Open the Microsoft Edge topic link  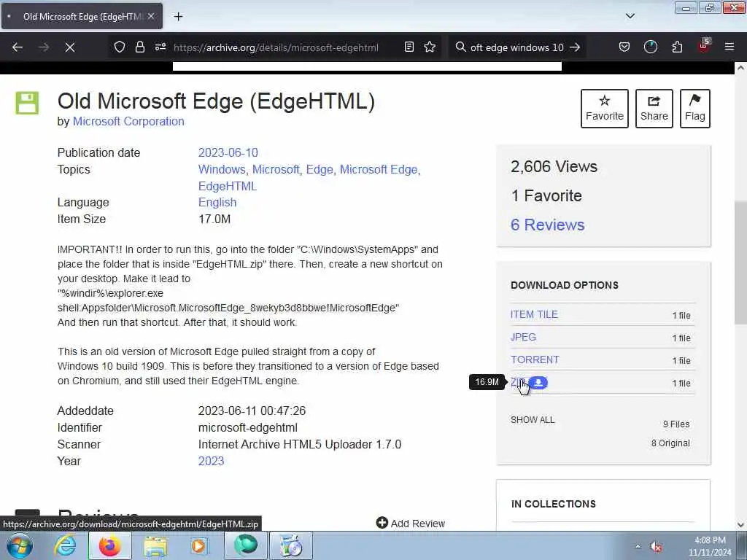pos(379,169)
